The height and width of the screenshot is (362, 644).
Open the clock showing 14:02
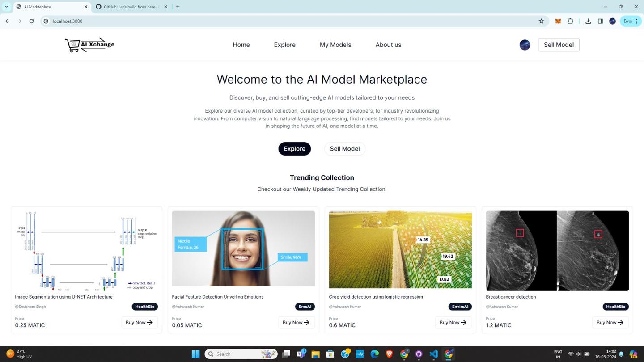point(606,354)
